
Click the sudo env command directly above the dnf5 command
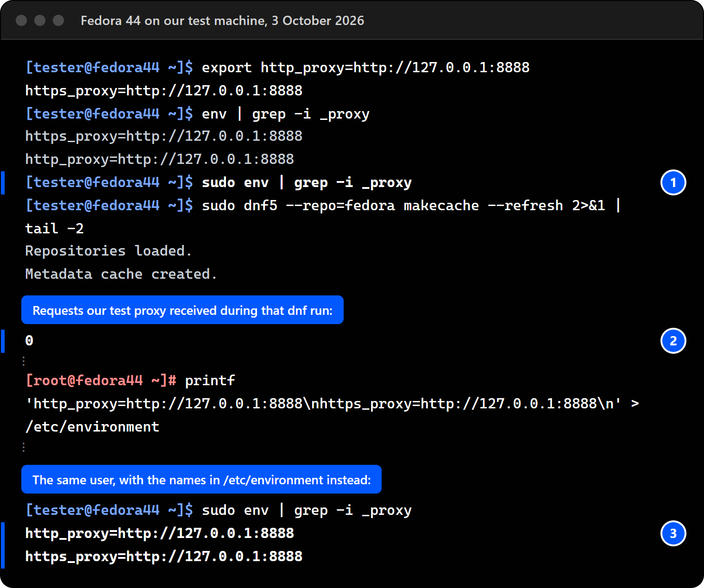tap(307, 182)
